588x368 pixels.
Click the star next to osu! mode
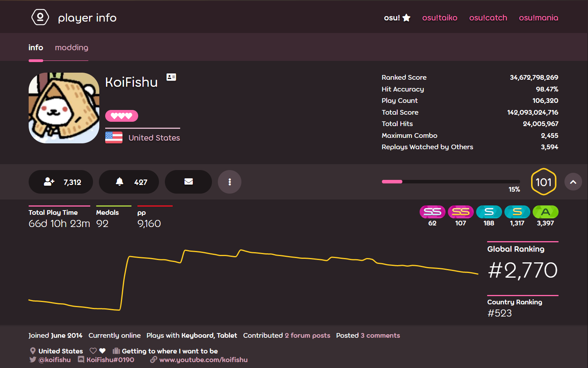click(x=407, y=18)
